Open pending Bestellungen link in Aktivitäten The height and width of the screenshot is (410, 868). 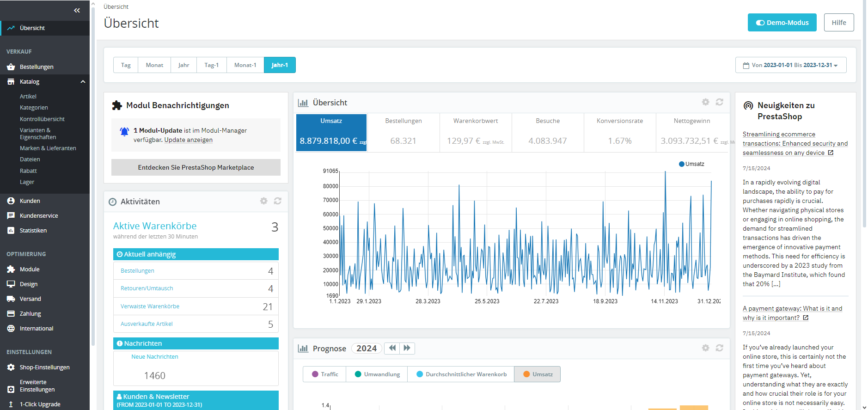[137, 271]
